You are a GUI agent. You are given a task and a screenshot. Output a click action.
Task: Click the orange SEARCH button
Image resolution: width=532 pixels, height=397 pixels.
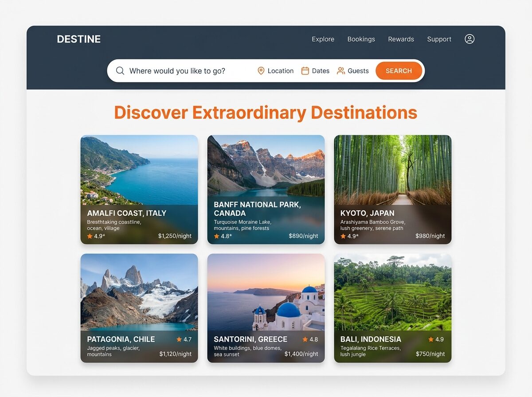click(x=399, y=71)
